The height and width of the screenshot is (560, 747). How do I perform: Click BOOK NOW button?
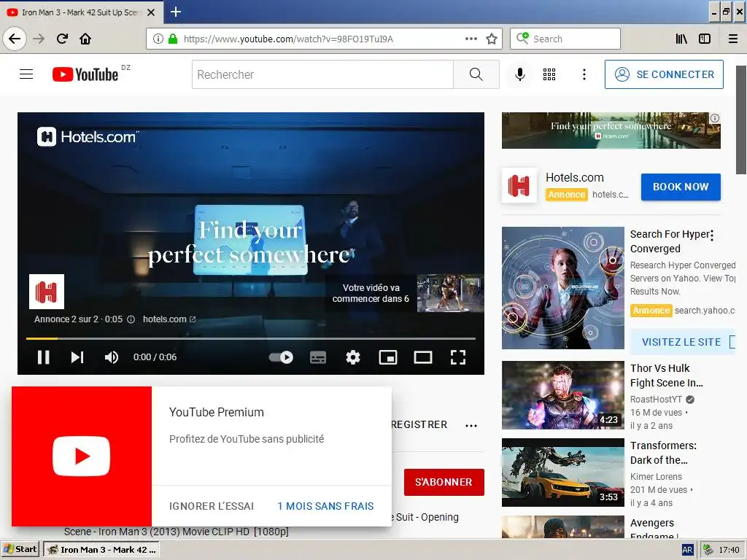click(681, 187)
